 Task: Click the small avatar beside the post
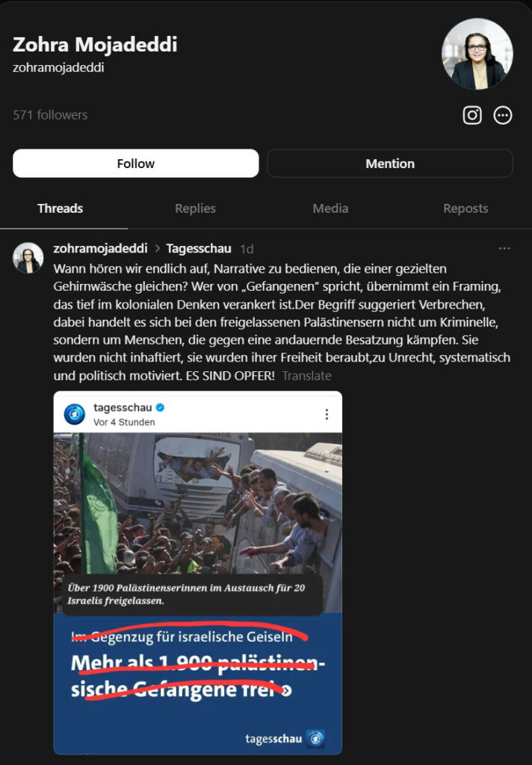(28, 257)
